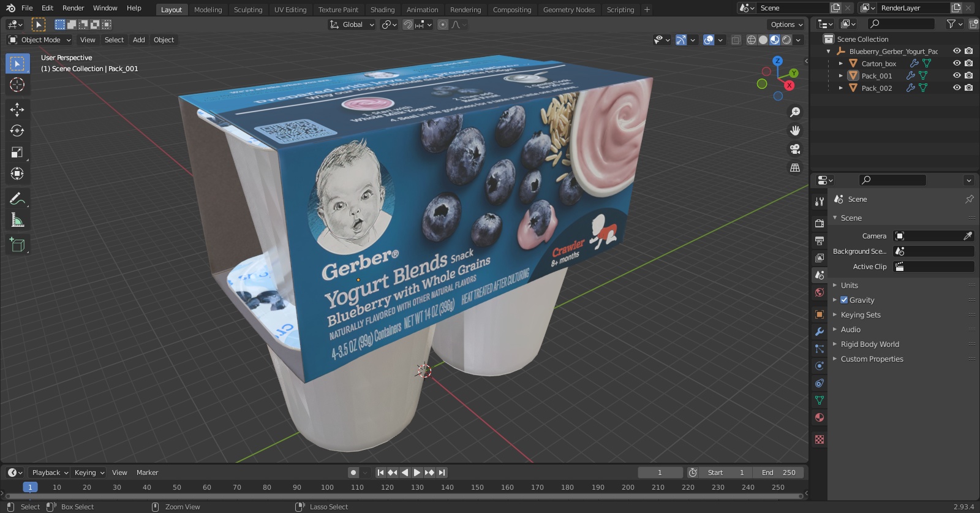Open the Object properties tab
Image resolution: width=980 pixels, height=513 pixels.
coord(820,314)
